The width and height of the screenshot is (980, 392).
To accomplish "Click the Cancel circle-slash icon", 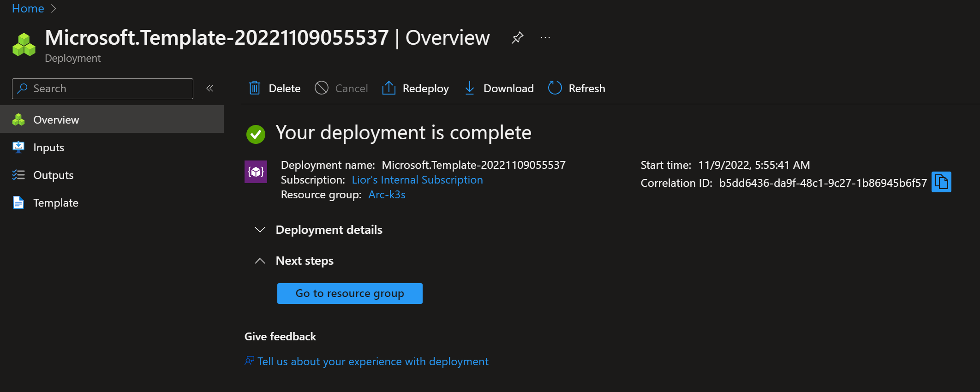I will [322, 88].
